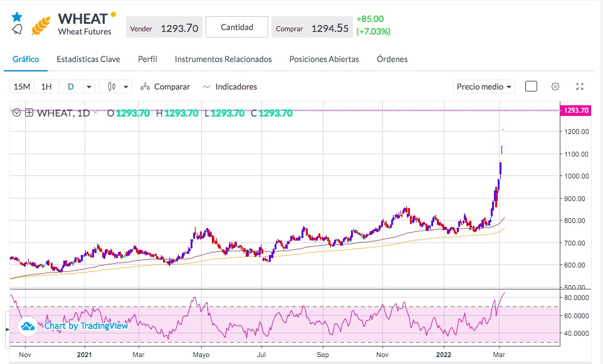Expand the timeframe dropdown arrow after D
The image size is (603, 364).
click(89, 87)
